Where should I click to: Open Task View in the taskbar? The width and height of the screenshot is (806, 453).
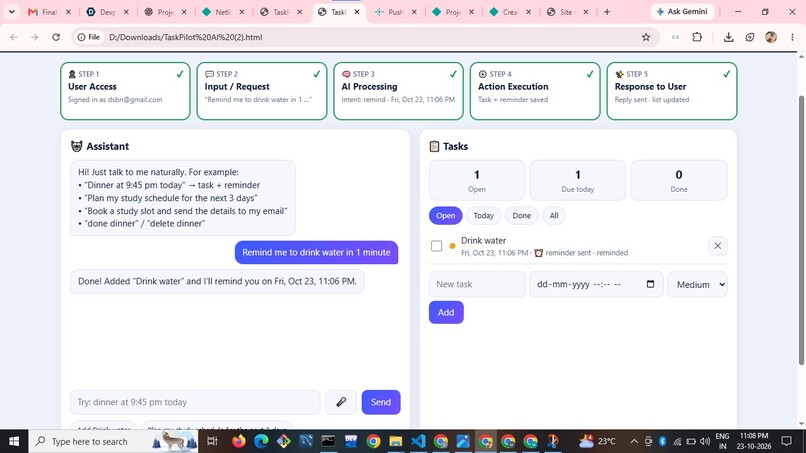(212, 441)
